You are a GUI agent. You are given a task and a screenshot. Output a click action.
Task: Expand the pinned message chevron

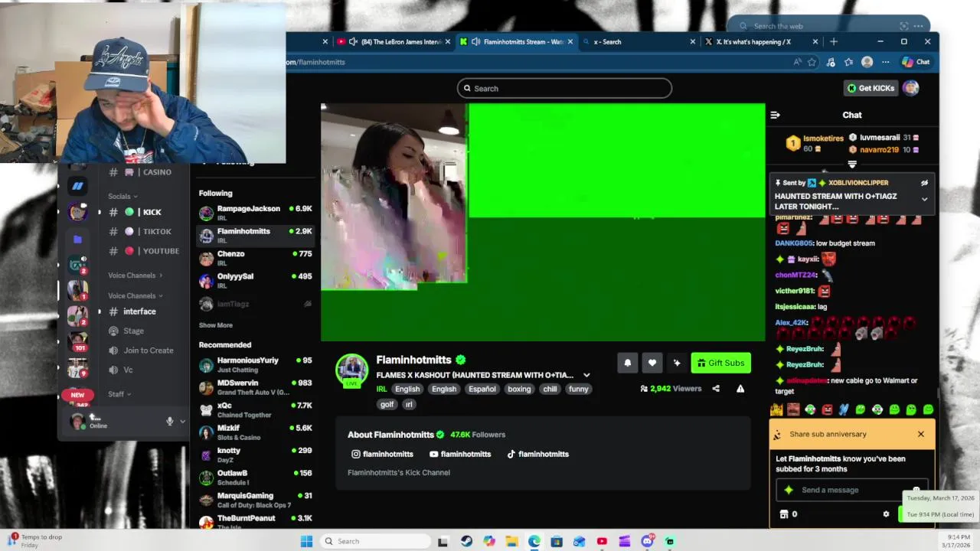point(924,199)
